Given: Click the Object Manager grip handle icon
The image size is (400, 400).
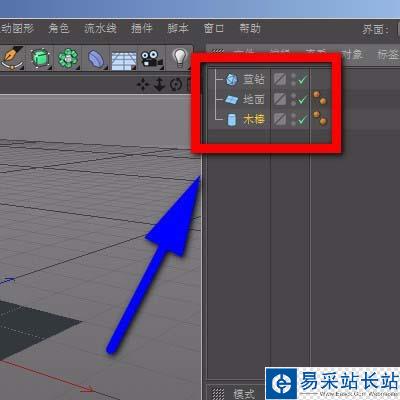Looking at the screenshot, I should [x=218, y=52].
